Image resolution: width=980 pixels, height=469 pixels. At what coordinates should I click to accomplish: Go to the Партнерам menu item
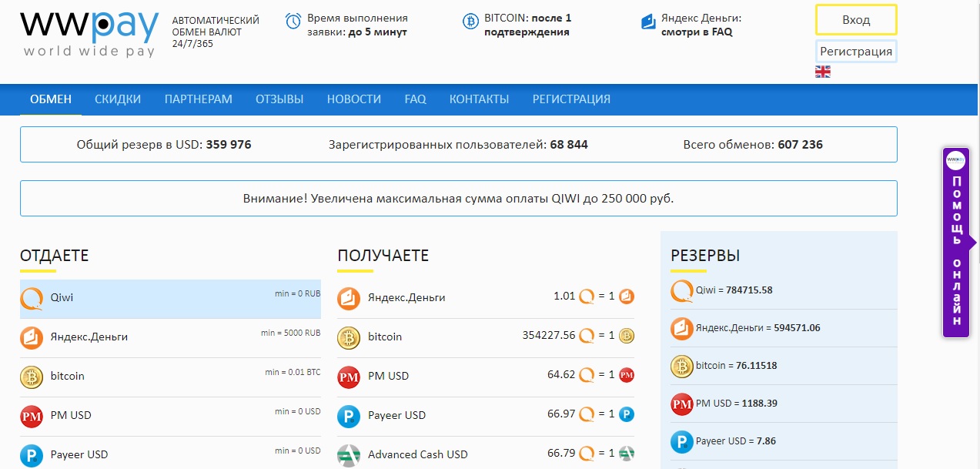198,99
